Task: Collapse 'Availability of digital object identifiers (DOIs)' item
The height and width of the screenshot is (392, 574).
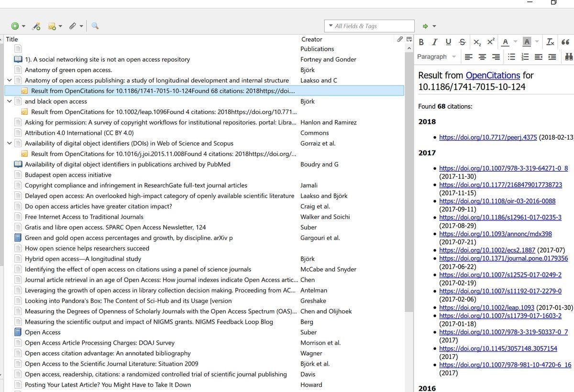Action: pos(10,143)
